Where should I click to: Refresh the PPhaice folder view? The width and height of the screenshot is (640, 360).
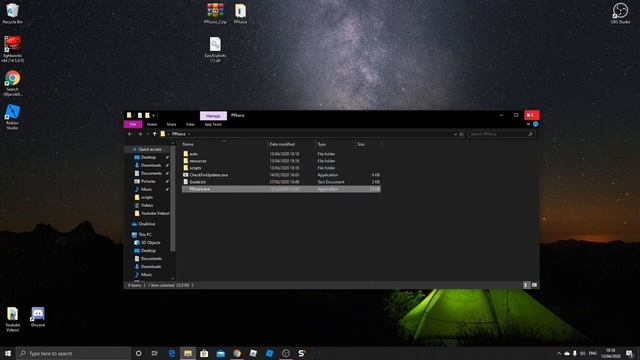point(461,134)
